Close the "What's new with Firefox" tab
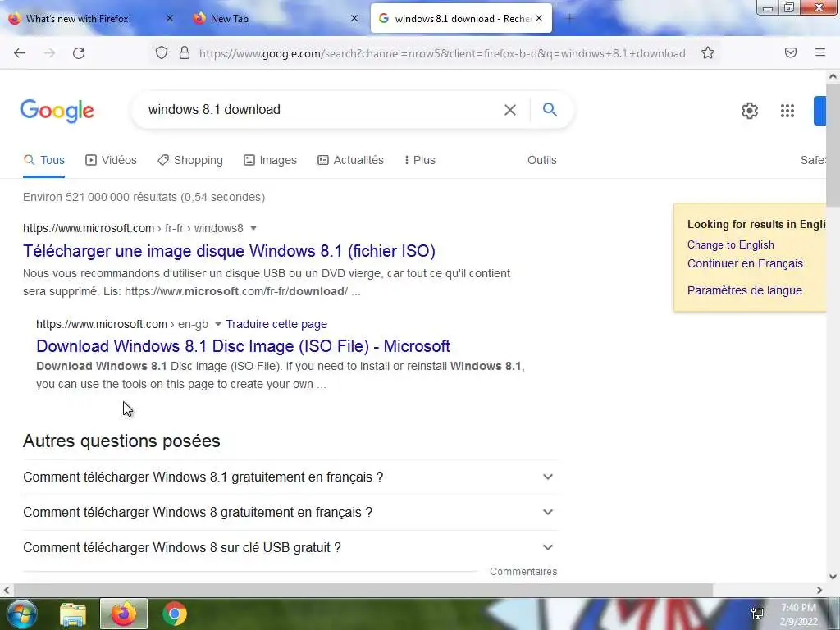The width and height of the screenshot is (840, 630). pyautogui.click(x=169, y=18)
